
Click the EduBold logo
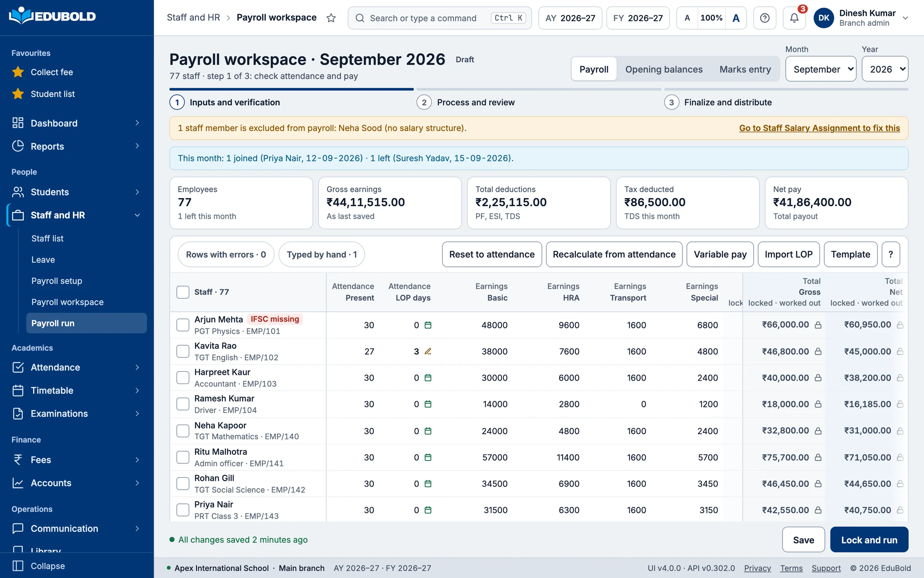52,16
